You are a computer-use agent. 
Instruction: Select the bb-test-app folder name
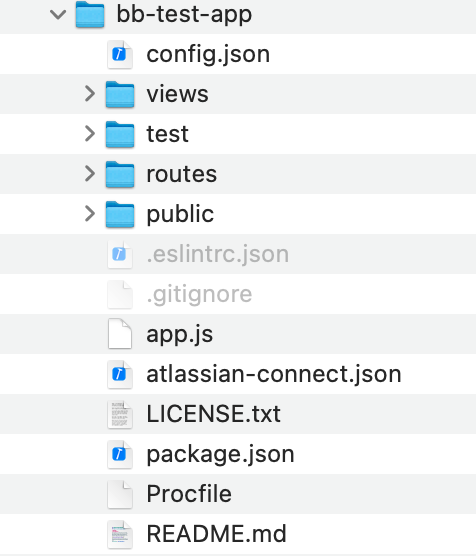pyautogui.click(x=184, y=15)
